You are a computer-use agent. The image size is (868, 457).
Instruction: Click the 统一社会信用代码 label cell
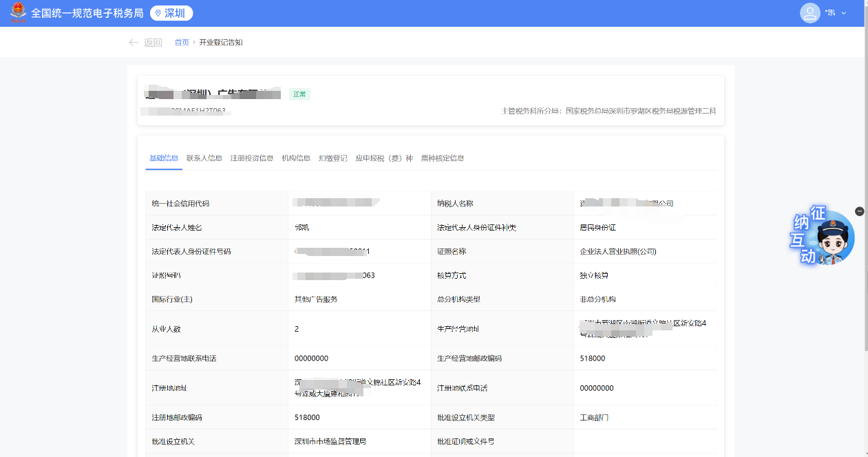(x=217, y=203)
